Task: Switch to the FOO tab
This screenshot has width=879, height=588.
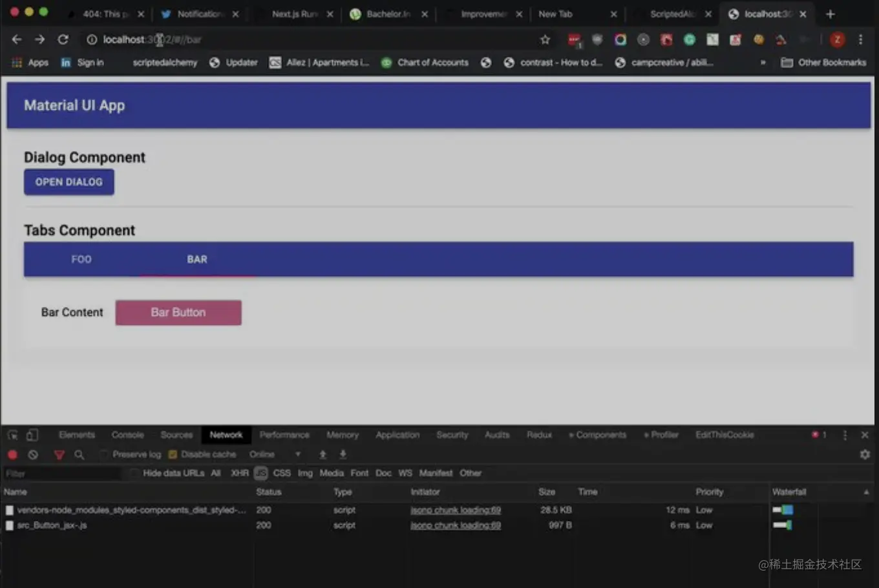Action: [x=81, y=259]
